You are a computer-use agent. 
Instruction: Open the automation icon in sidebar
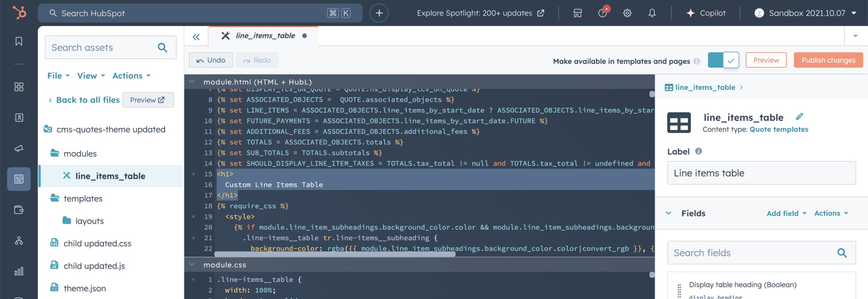(x=19, y=241)
